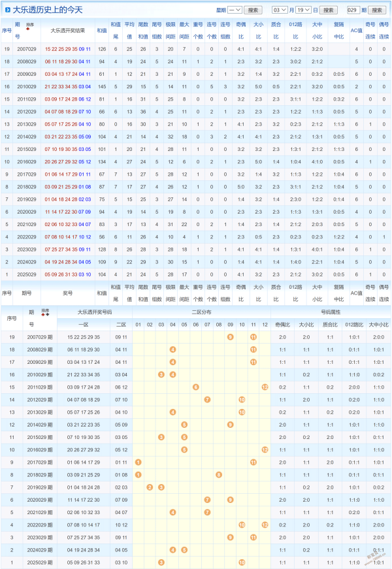392x569 pixels.
Task: Select orange ball 06 in the 2011029 row
Action: coord(196,387)
